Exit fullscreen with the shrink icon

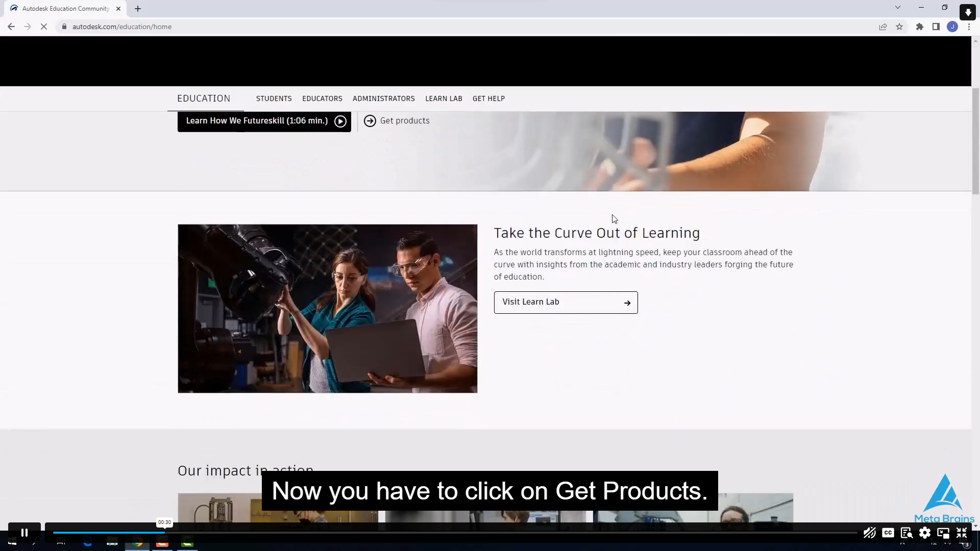pos(962,533)
